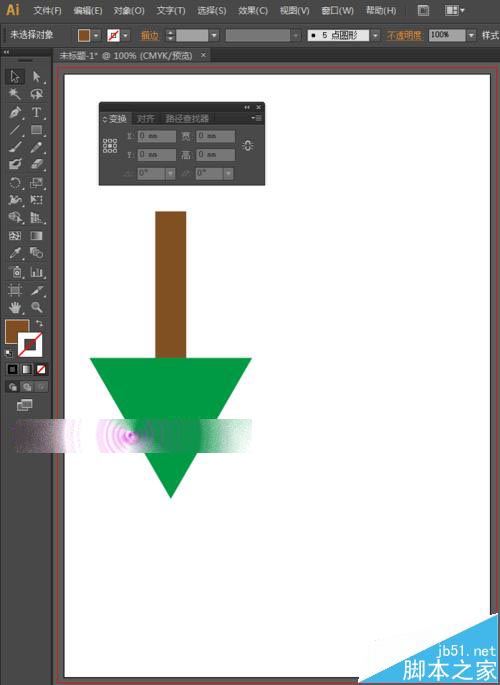
Task: Enable Draw Normal mode
Action: [x=13, y=387]
